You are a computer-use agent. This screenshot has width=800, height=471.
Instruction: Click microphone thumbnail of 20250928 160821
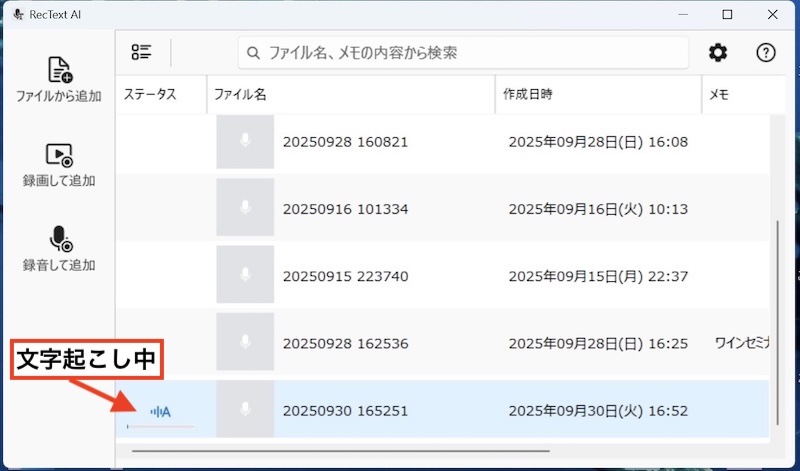click(x=245, y=142)
